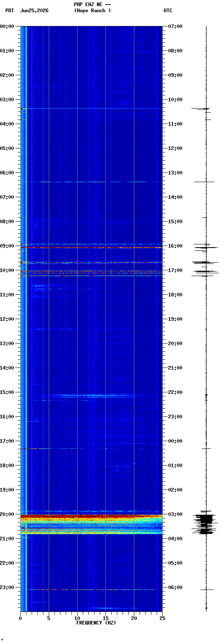This screenshot has height=644, width=224.
Task: Click the 25 Hz frequency tick label
Action: point(162,618)
